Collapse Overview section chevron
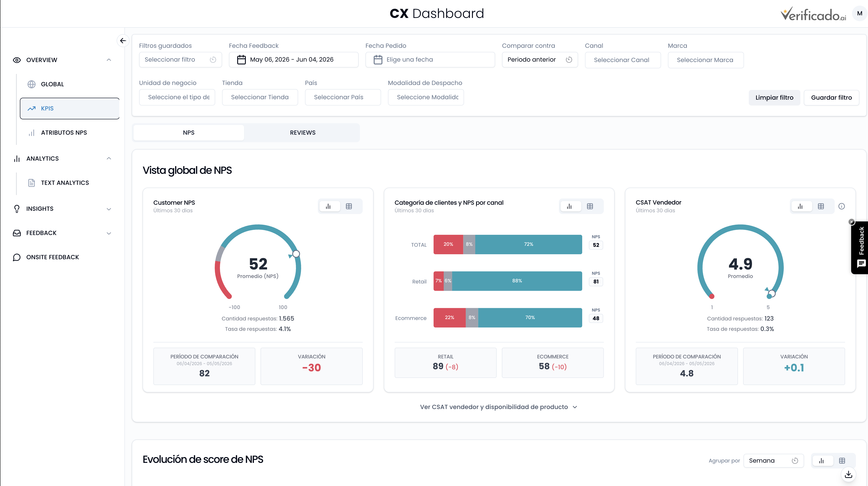The image size is (868, 486). [109, 60]
